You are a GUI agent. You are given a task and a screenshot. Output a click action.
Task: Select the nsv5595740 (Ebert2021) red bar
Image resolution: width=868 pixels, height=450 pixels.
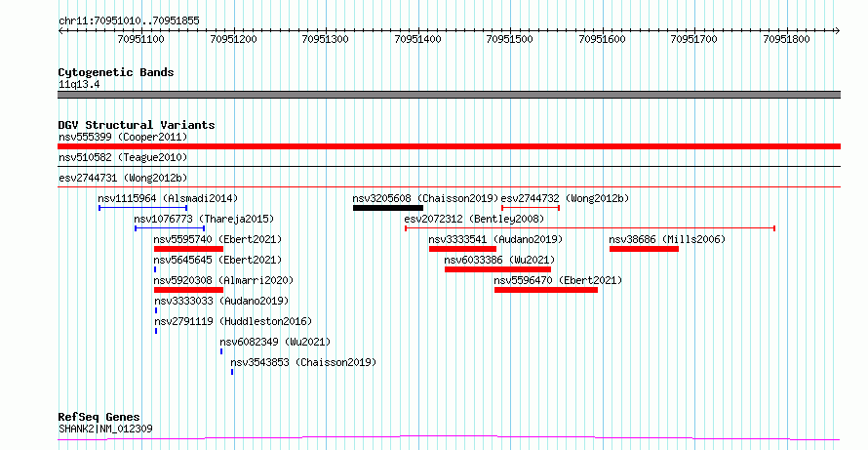click(x=189, y=249)
